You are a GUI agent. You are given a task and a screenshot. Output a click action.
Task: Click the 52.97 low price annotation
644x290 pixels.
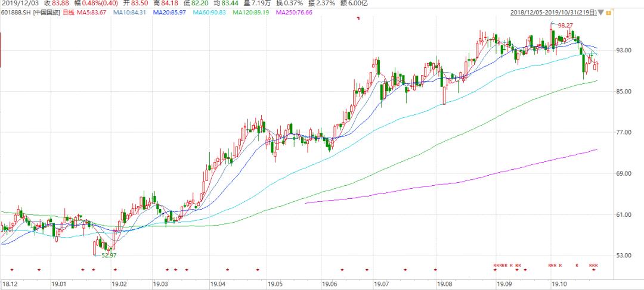point(109,255)
